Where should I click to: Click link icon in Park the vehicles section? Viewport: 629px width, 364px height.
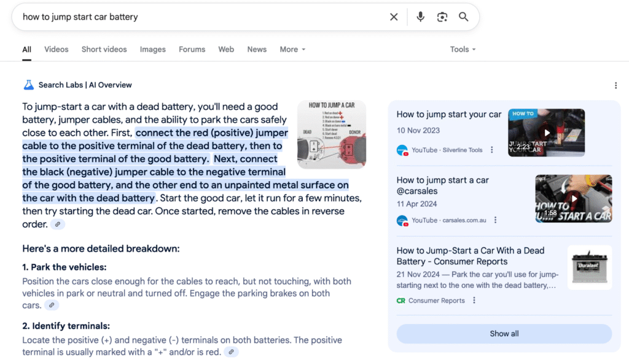click(x=52, y=306)
